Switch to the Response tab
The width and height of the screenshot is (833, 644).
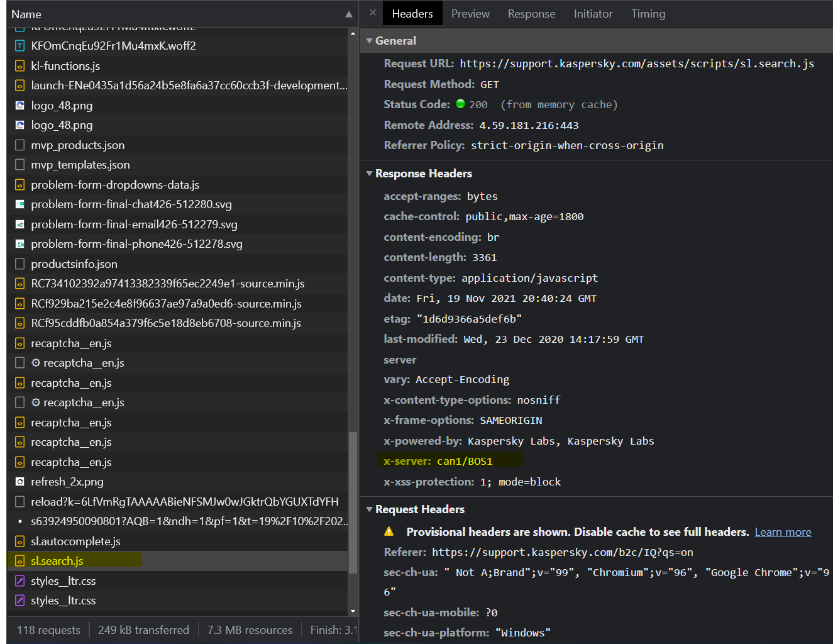[531, 14]
